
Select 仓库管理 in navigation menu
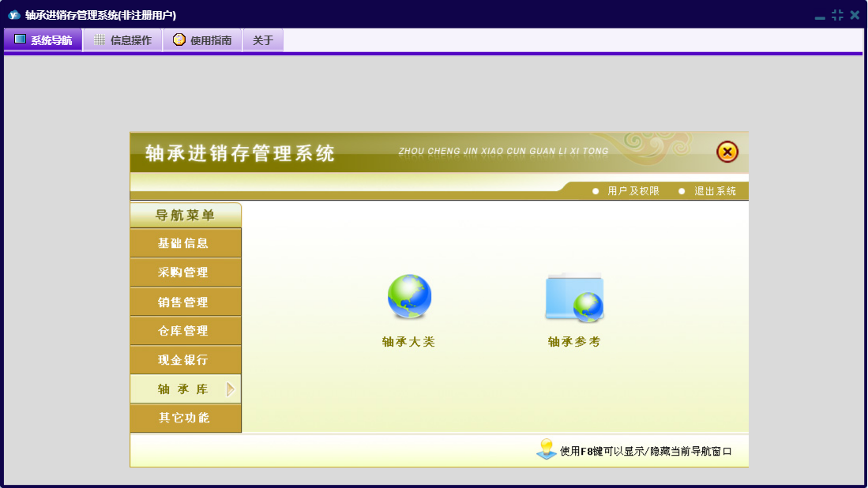click(x=186, y=331)
